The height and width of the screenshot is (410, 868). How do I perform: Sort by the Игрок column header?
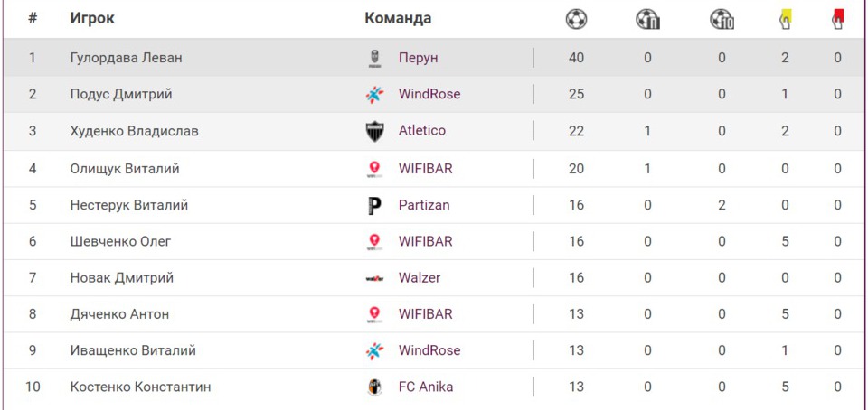tap(92, 19)
